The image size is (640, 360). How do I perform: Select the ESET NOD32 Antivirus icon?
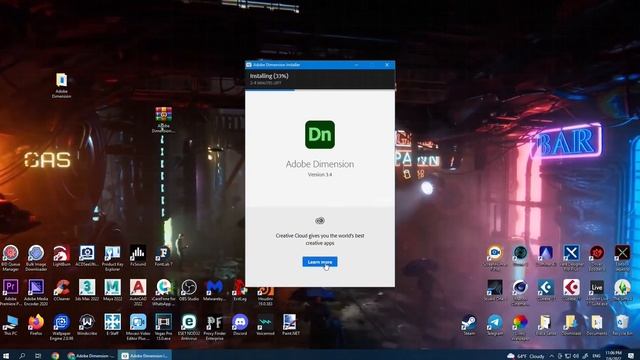coord(189,327)
